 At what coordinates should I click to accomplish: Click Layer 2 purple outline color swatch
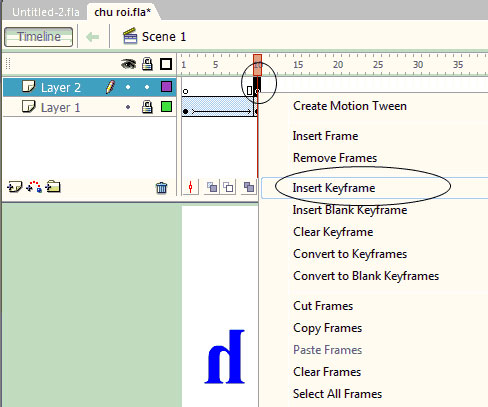coord(166,87)
